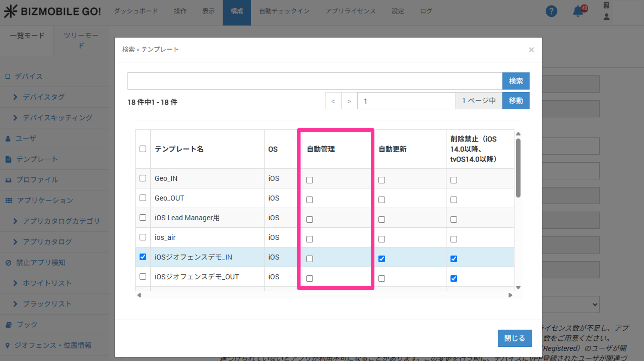
Task: Click the template table vertical scrollbar
Action: [518, 168]
